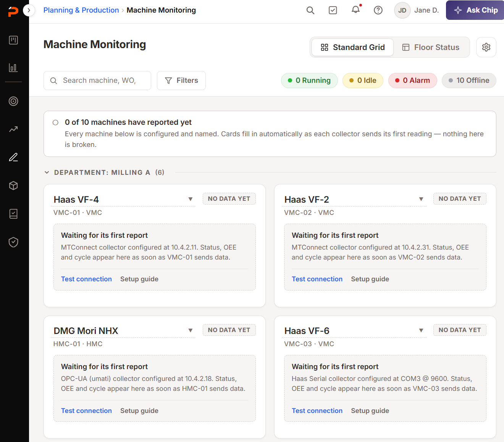
Task: Open the tasks checkbox icon in header
Action: [x=333, y=10]
